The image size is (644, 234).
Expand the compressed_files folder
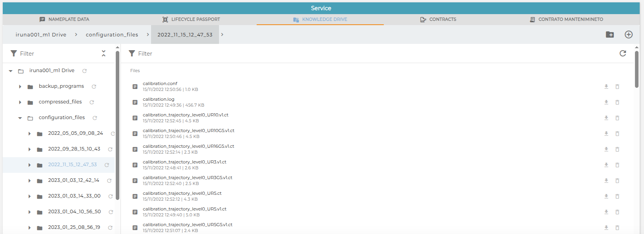coord(20,102)
